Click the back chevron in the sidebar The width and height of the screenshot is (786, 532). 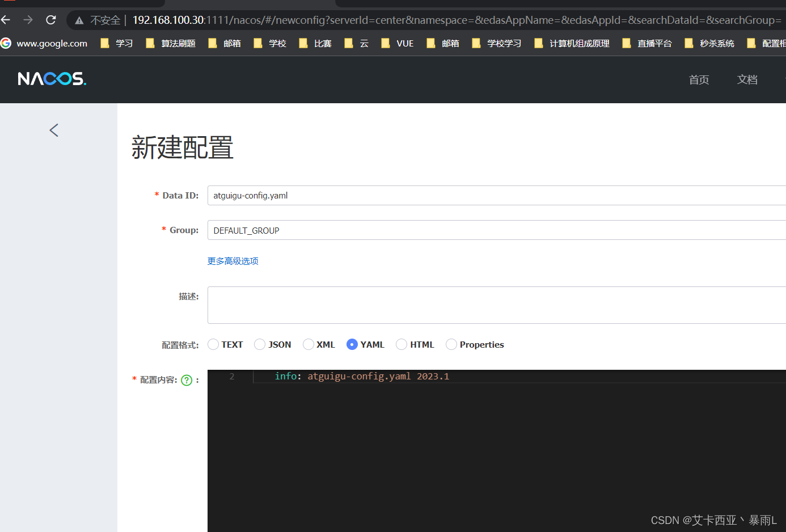tap(54, 130)
